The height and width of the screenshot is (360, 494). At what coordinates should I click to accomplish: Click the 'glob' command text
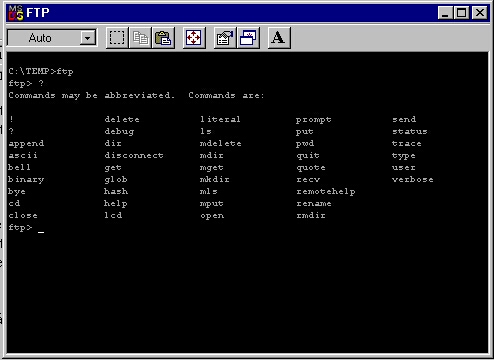pos(116,180)
